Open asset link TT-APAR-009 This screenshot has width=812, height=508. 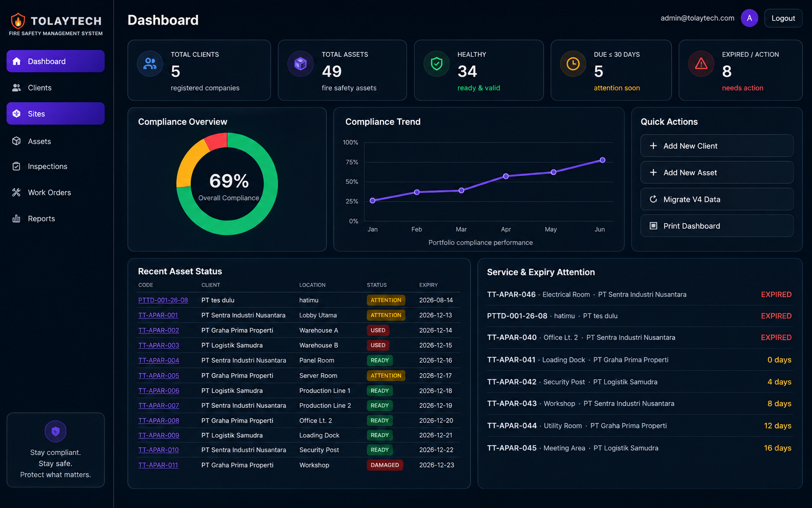159,435
